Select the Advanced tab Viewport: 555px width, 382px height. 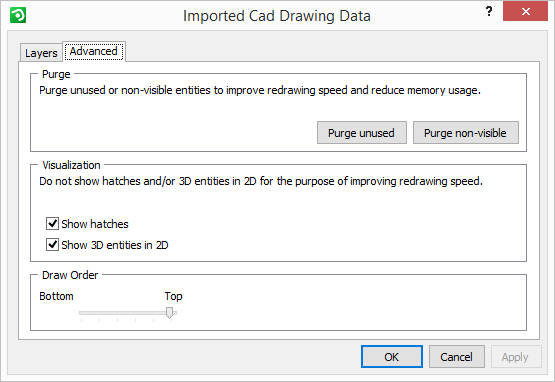coord(93,51)
